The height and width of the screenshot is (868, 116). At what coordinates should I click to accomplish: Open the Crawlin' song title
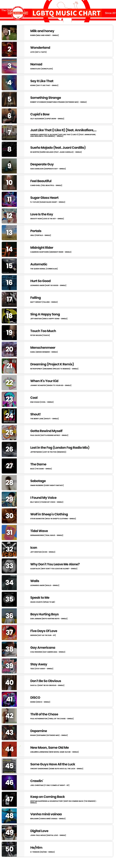[37, 781]
